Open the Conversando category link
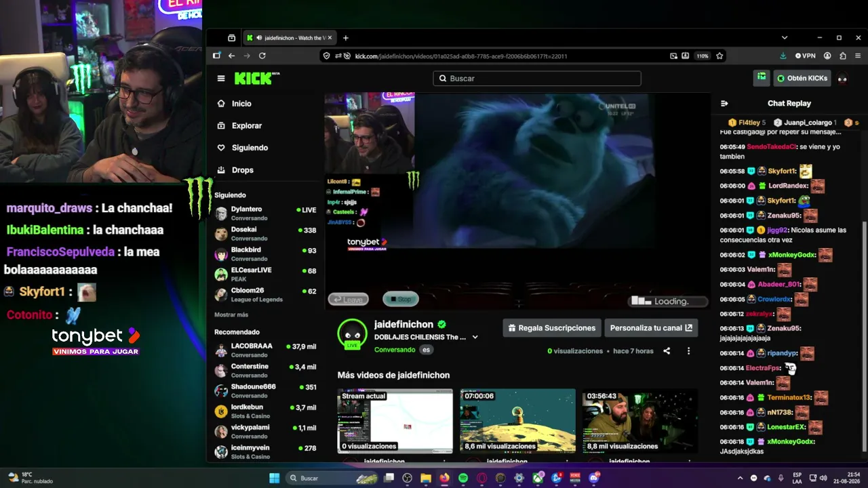Viewport: 868px width, 488px height. [x=395, y=350]
